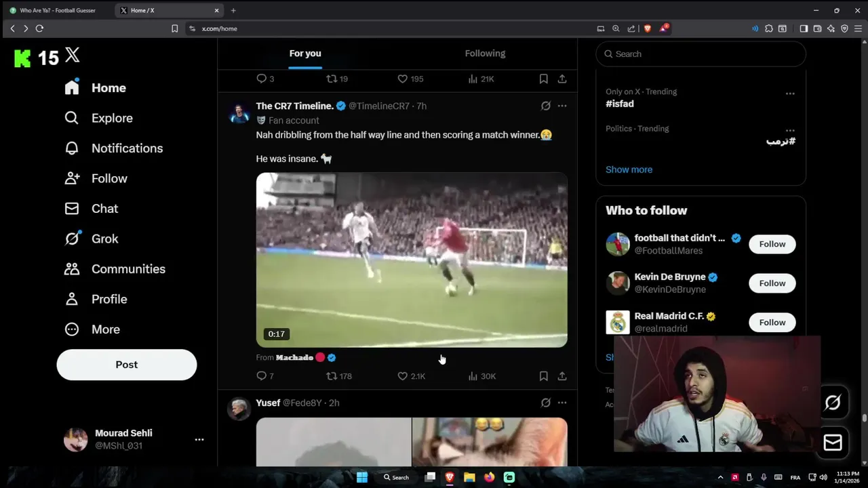Open Brave Wallet icon
The image size is (868, 488).
coord(817,28)
